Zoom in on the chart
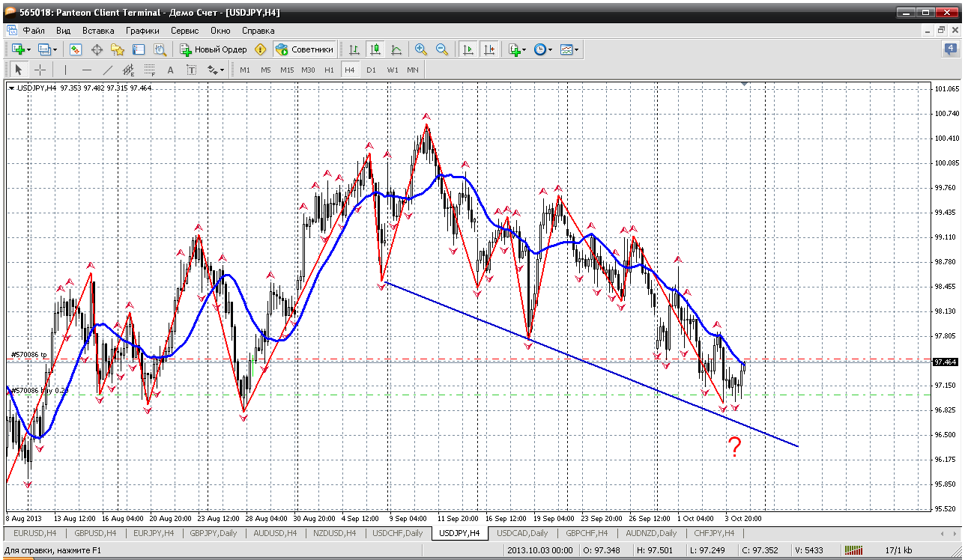 (421, 49)
